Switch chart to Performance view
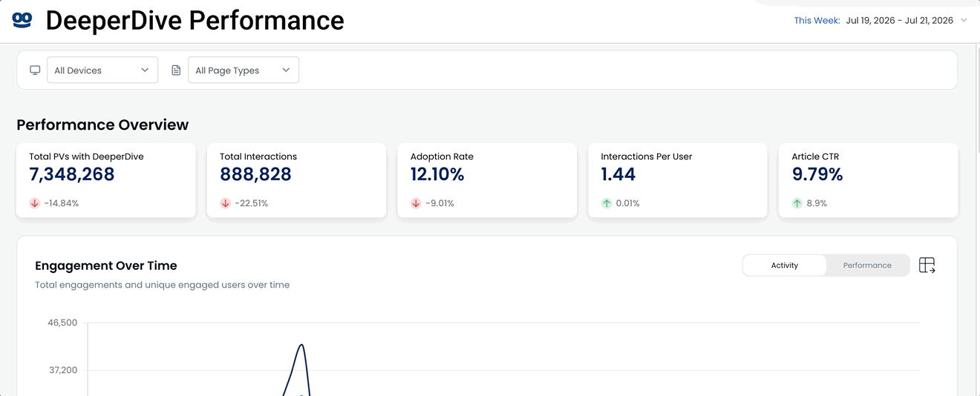The image size is (980, 396). (867, 265)
